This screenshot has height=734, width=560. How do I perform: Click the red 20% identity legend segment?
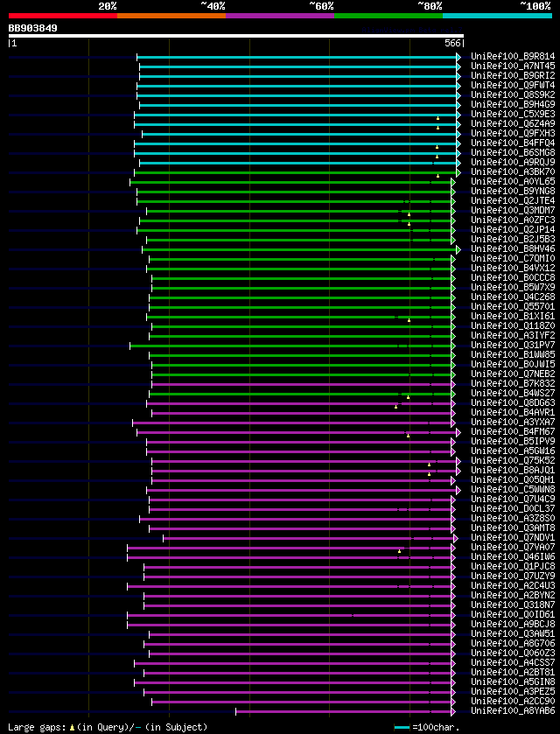coord(63,16)
